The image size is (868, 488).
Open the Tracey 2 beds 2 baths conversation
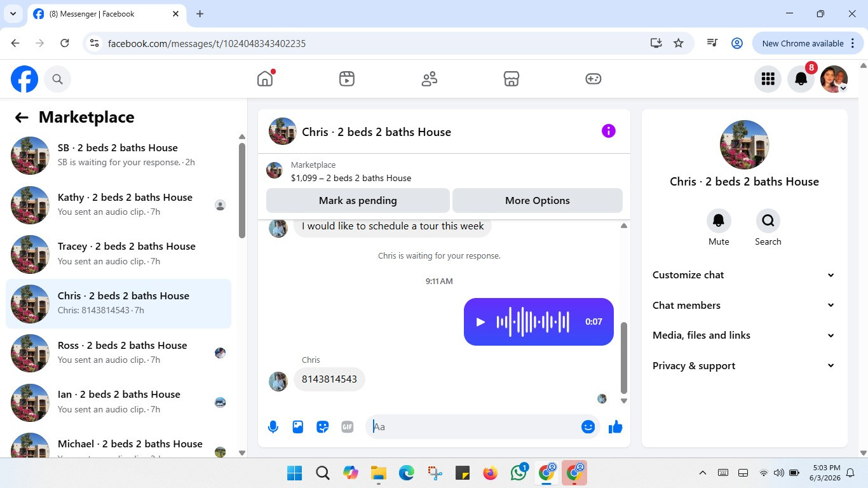pyautogui.click(x=119, y=254)
